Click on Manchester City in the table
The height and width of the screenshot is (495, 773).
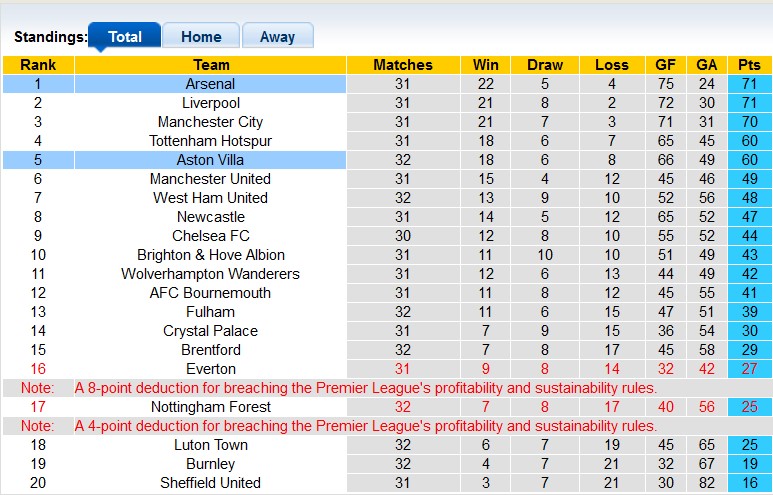pos(211,122)
